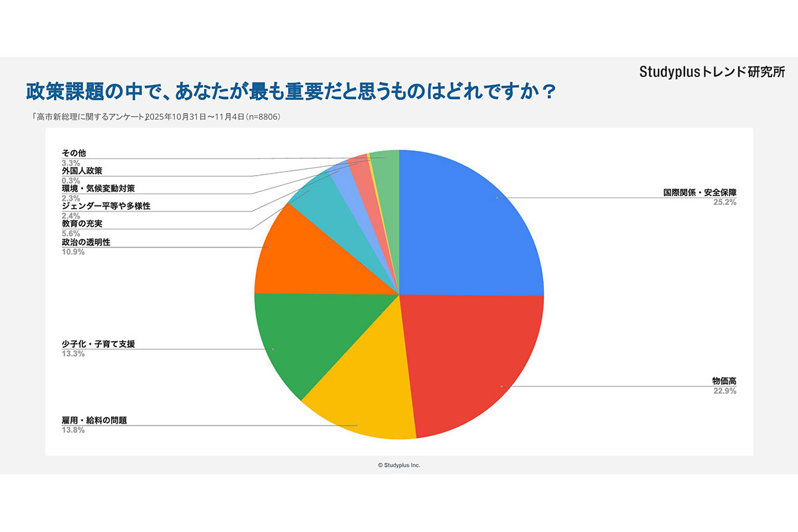
Task: Click the chart title about 政策課題
Action: [291, 91]
